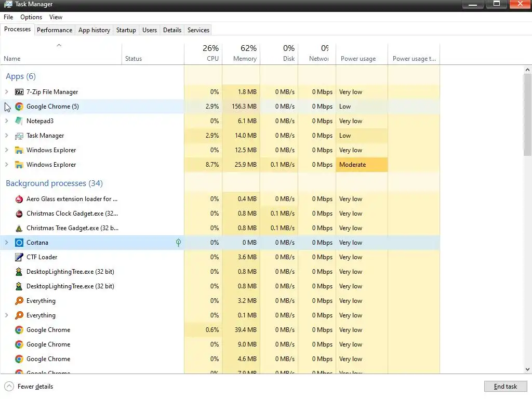Sort by the Network column header

click(x=317, y=54)
